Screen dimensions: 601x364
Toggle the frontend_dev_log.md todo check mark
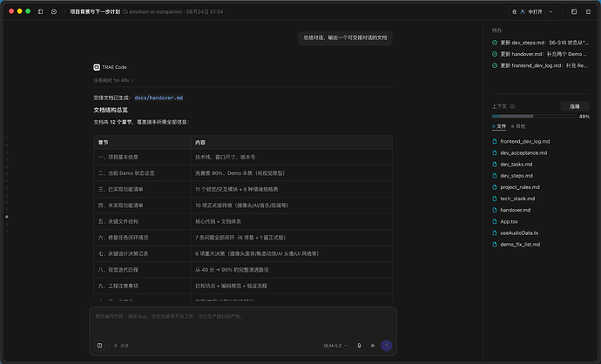(x=495, y=65)
